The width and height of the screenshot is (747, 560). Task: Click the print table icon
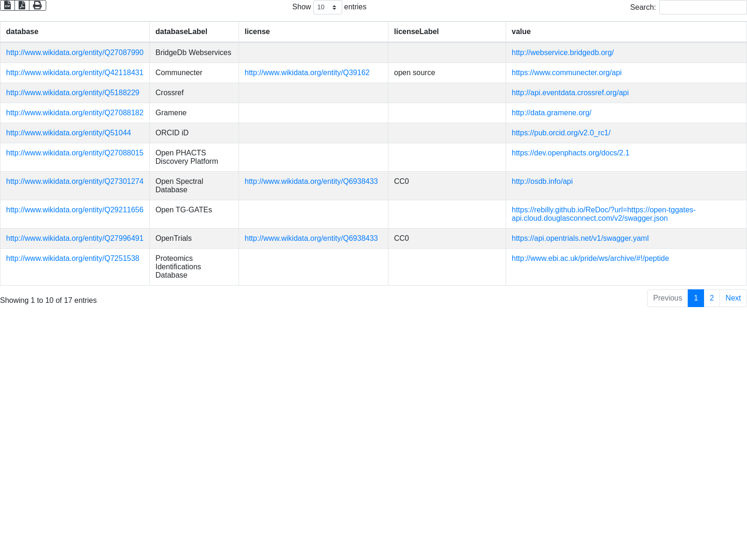[37, 5]
